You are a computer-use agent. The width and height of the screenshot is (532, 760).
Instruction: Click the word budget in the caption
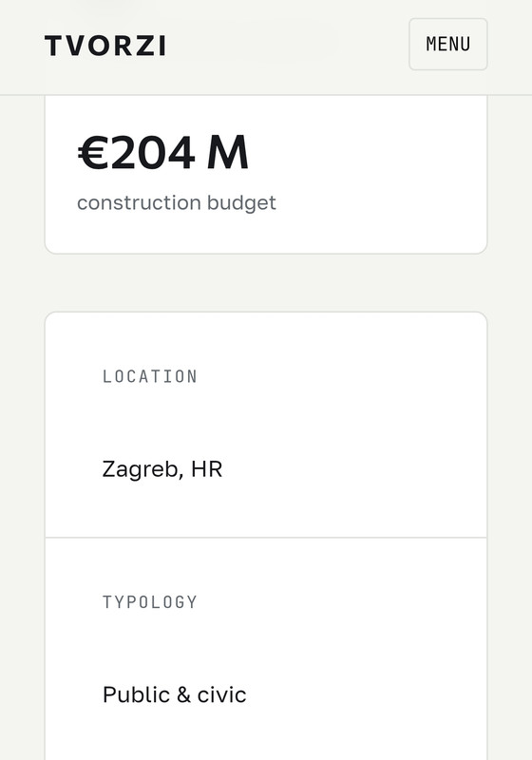click(x=241, y=203)
